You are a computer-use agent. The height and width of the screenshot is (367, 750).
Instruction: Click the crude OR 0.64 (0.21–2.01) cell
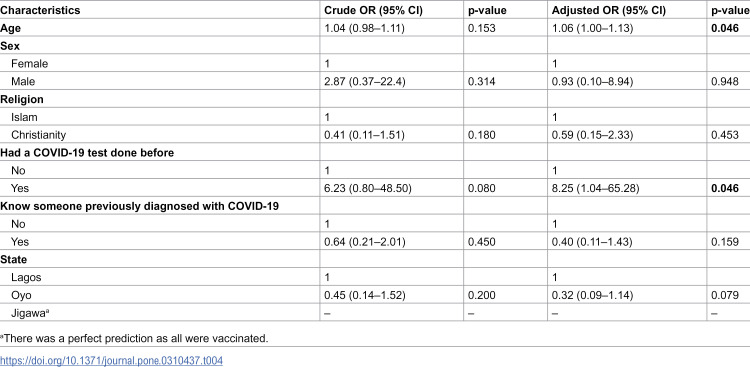pos(364,242)
